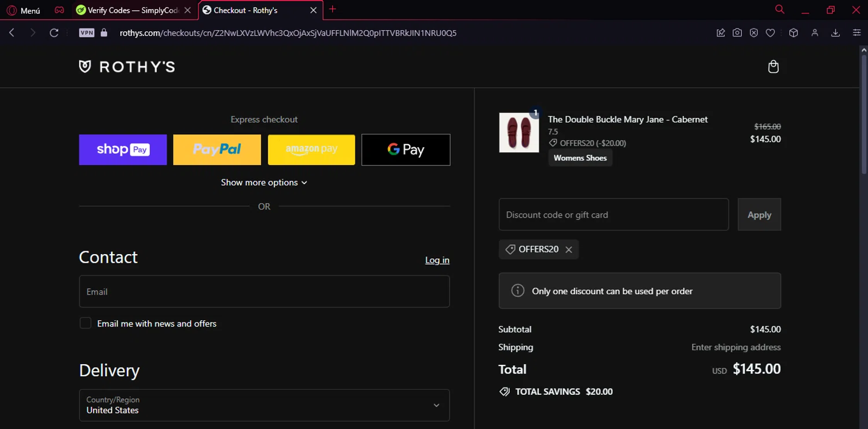
Task: Add page to bookmarks heart icon
Action: [x=770, y=33]
